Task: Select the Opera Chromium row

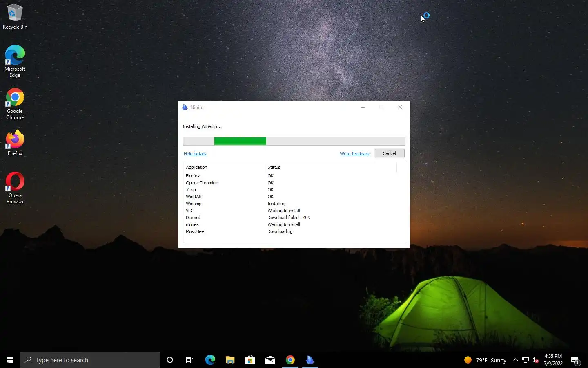Action: [294, 183]
